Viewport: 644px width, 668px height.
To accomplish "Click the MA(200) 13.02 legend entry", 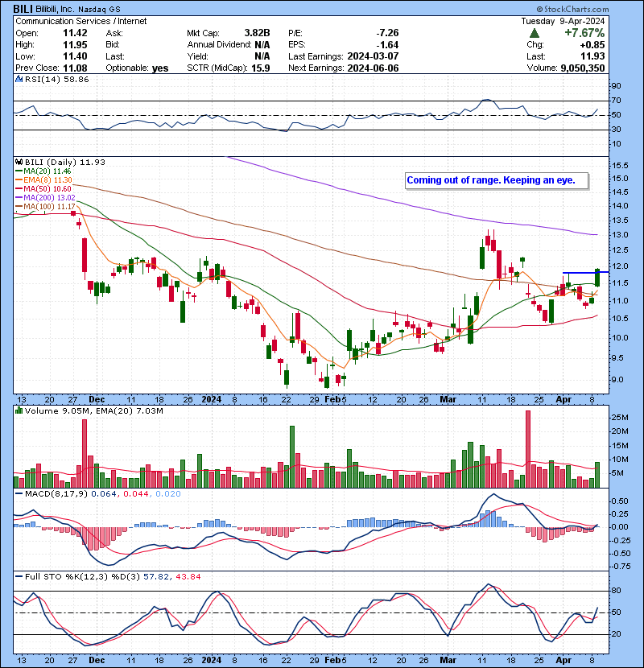I will [x=45, y=198].
